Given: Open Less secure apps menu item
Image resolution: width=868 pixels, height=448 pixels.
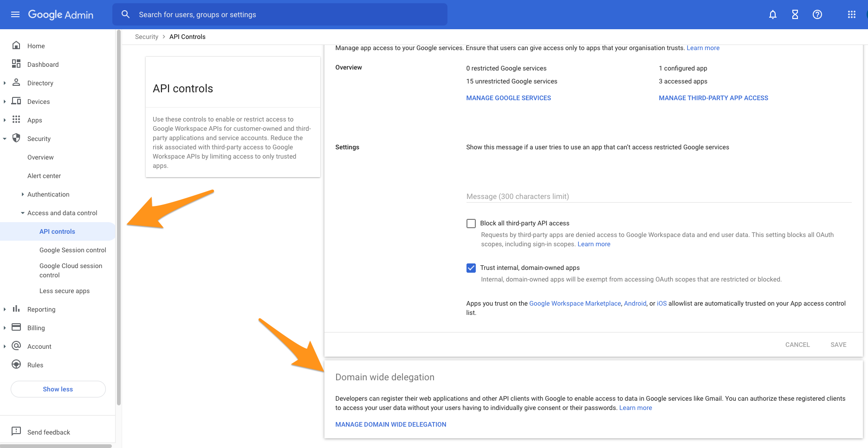Looking at the screenshot, I should [x=65, y=291].
